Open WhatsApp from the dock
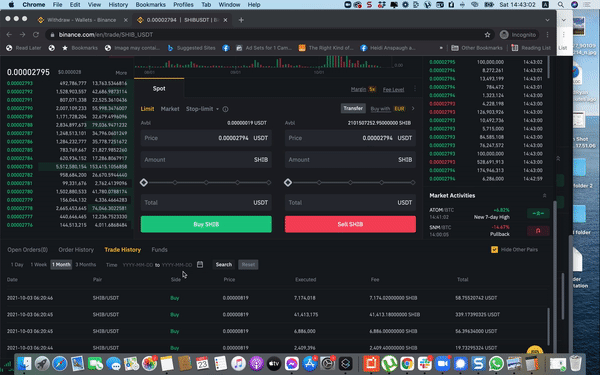 click(x=496, y=363)
